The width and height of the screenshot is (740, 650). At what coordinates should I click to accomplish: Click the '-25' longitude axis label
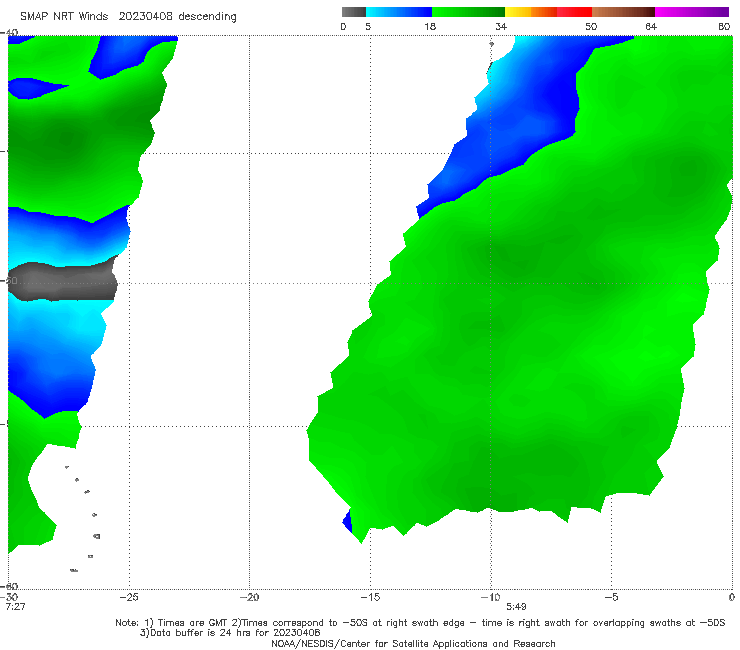tap(129, 597)
